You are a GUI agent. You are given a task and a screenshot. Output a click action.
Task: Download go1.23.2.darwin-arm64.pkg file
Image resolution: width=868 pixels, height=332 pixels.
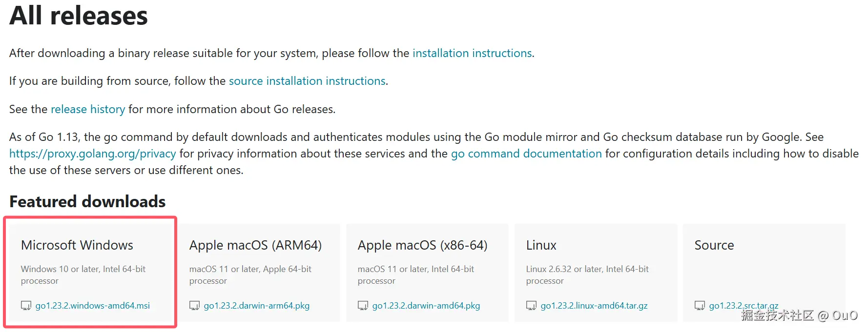[257, 306]
